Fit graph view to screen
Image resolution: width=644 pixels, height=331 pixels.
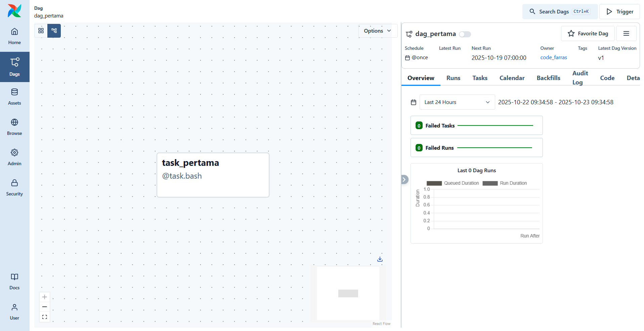(45, 317)
